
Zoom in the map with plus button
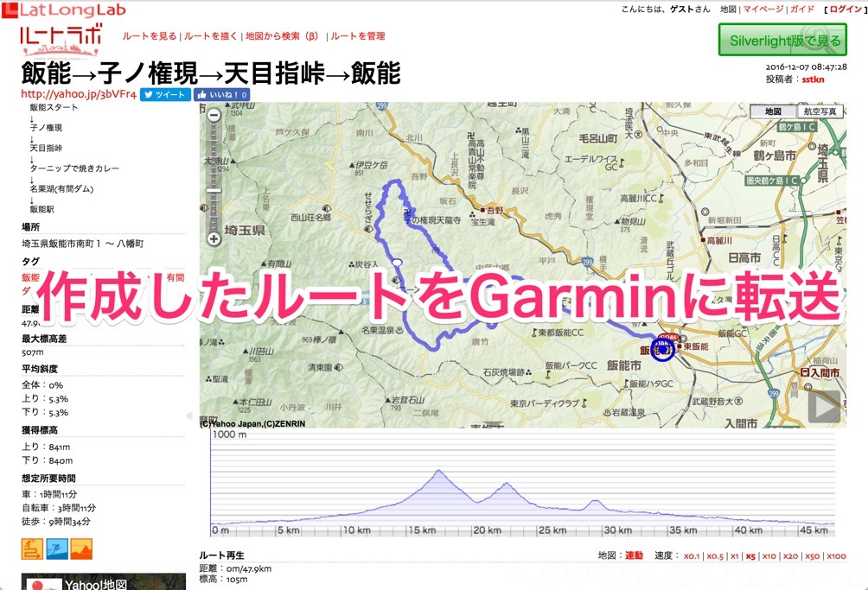(x=214, y=239)
